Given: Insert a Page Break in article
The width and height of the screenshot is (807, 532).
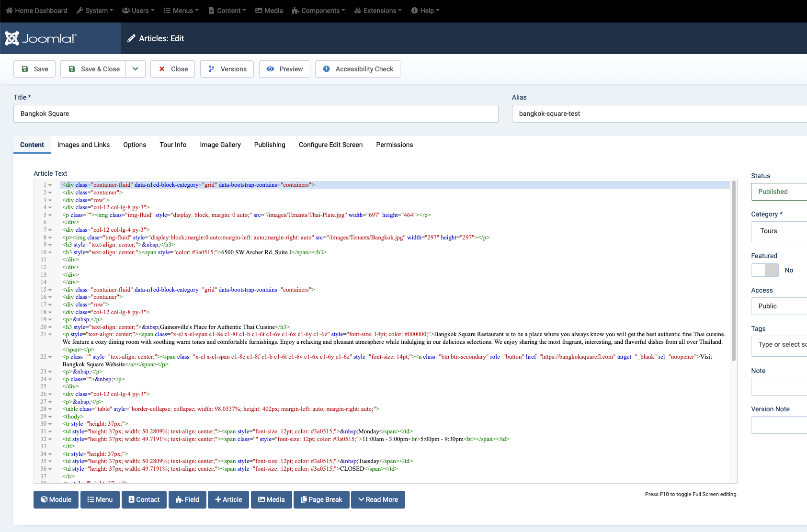Looking at the screenshot, I should pos(321,499).
